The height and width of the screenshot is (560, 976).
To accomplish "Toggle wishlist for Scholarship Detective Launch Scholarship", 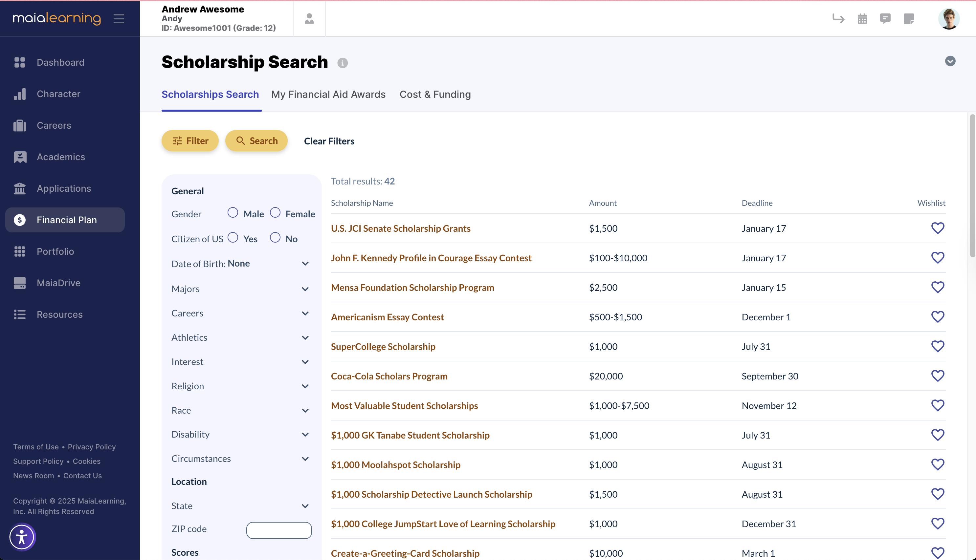I will point(938,494).
